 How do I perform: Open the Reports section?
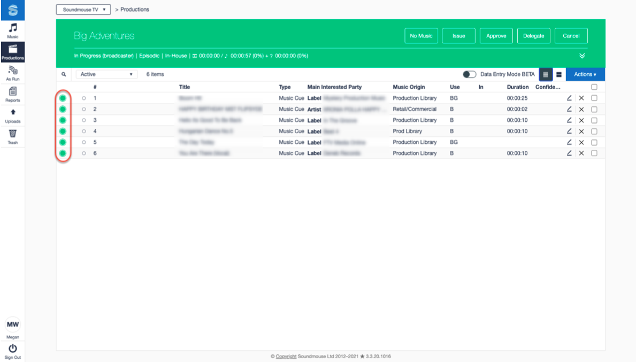[13, 95]
